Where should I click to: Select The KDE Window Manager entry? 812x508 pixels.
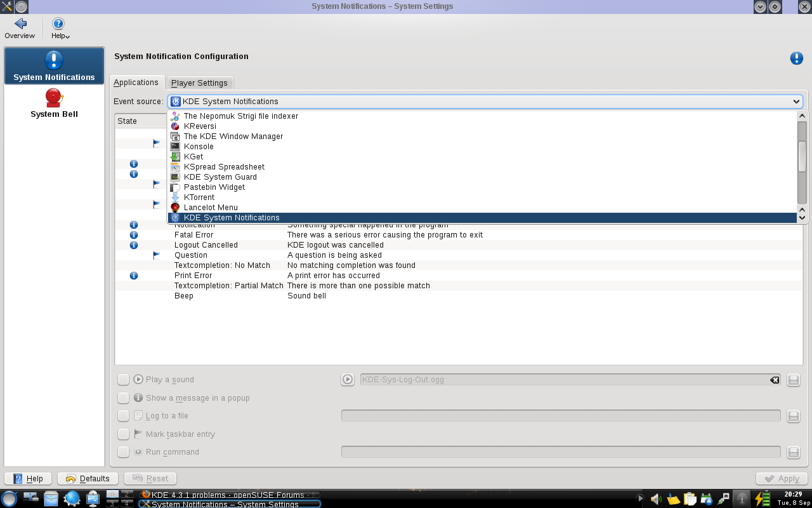tap(482, 137)
